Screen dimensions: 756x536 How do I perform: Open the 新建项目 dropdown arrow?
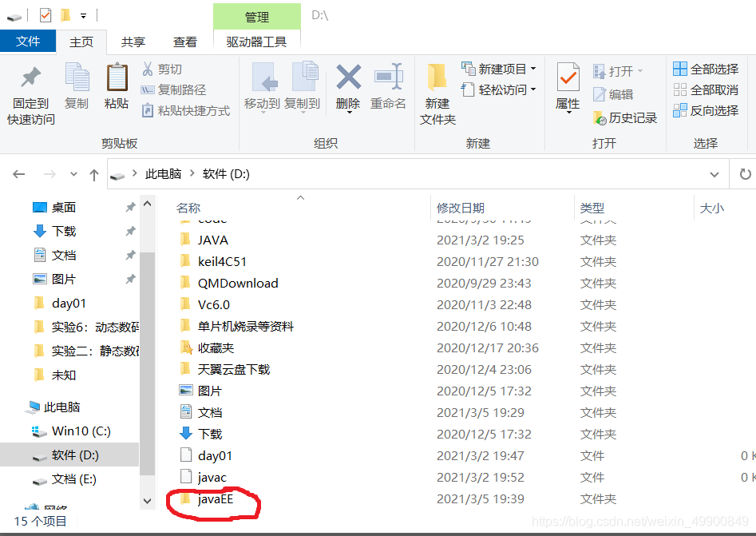[535, 70]
